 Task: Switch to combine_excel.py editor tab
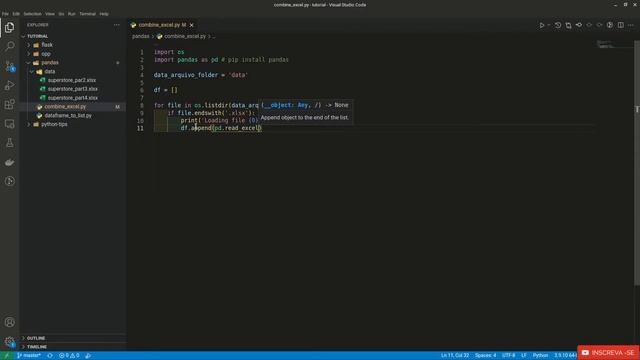[162, 25]
